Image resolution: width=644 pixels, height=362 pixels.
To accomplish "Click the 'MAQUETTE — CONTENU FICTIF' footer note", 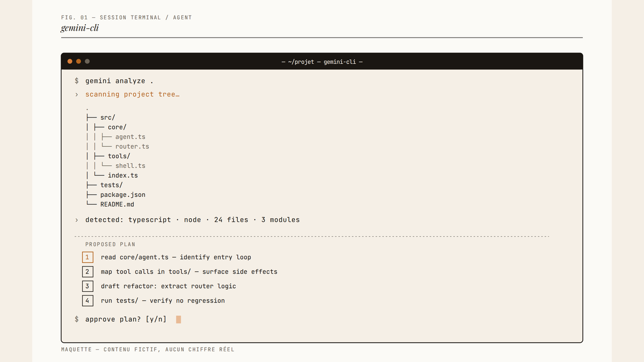I will [148, 350].
